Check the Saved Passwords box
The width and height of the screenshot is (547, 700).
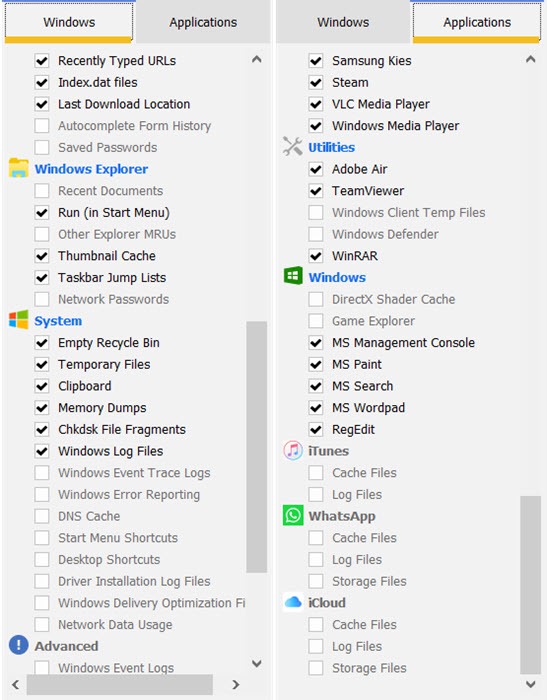click(x=42, y=147)
